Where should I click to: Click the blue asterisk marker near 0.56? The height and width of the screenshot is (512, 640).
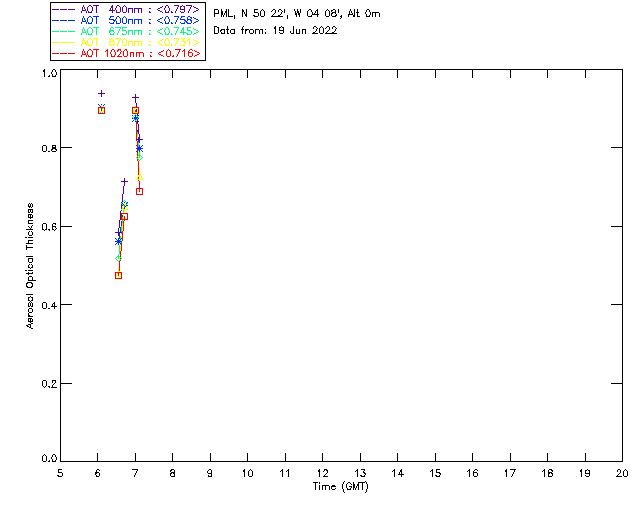click(118, 241)
